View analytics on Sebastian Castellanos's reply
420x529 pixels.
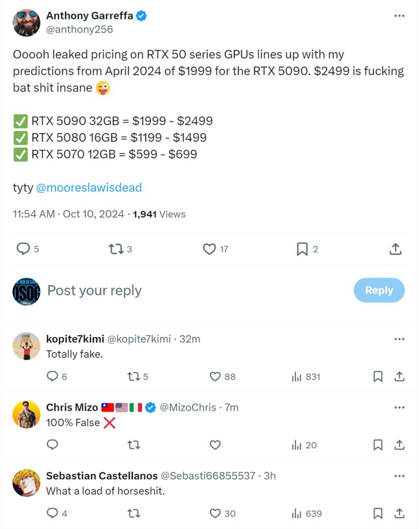tap(297, 514)
